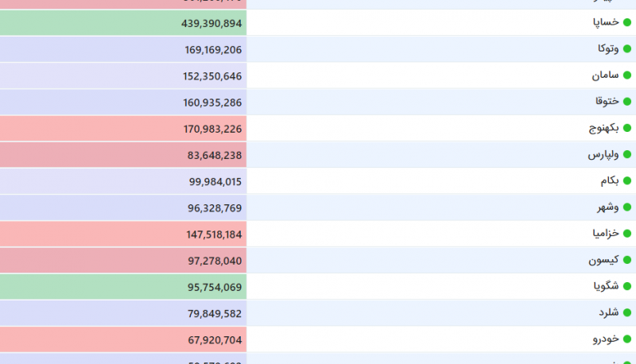Open the بکام symbol

click(610, 180)
